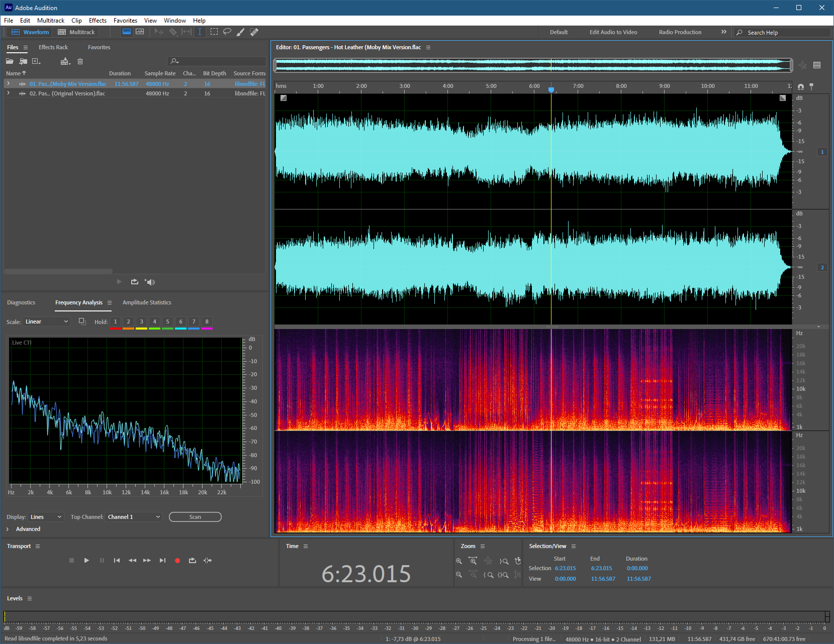The height and width of the screenshot is (644, 834).
Task: Click the Stop button in Transport
Action: 71,561
